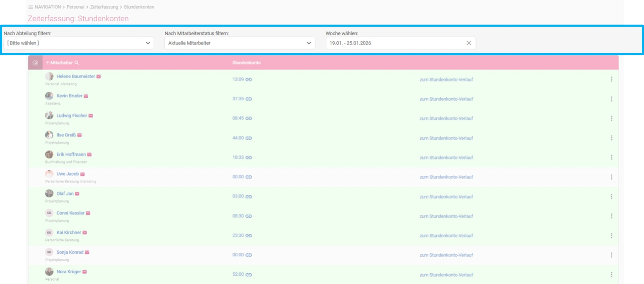Open link icon beside 08:30

(249, 216)
